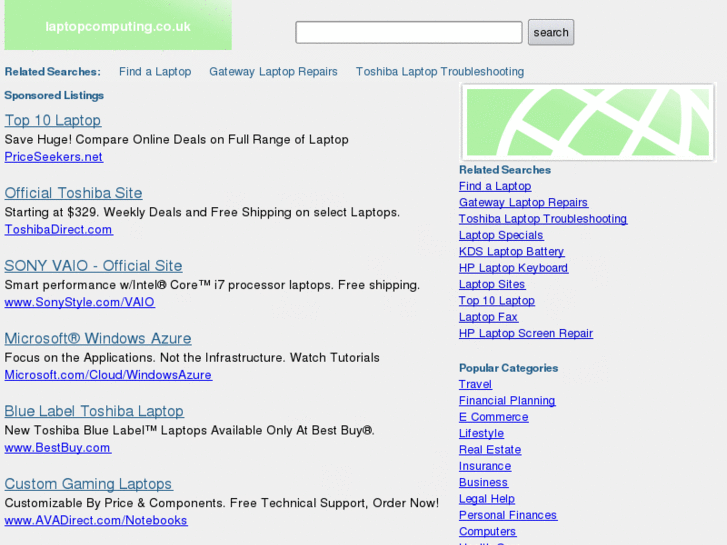
Task: Click the search button
Action: (551, 32)
